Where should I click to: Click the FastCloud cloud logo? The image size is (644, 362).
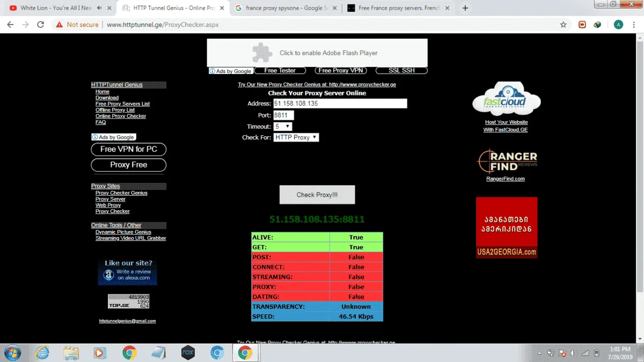pos(506,99)
